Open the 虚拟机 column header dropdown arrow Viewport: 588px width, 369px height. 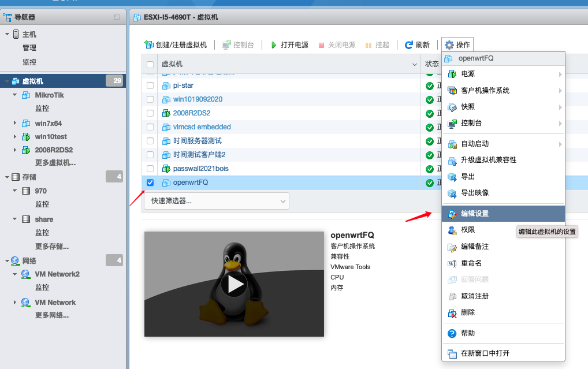[414, 65]
